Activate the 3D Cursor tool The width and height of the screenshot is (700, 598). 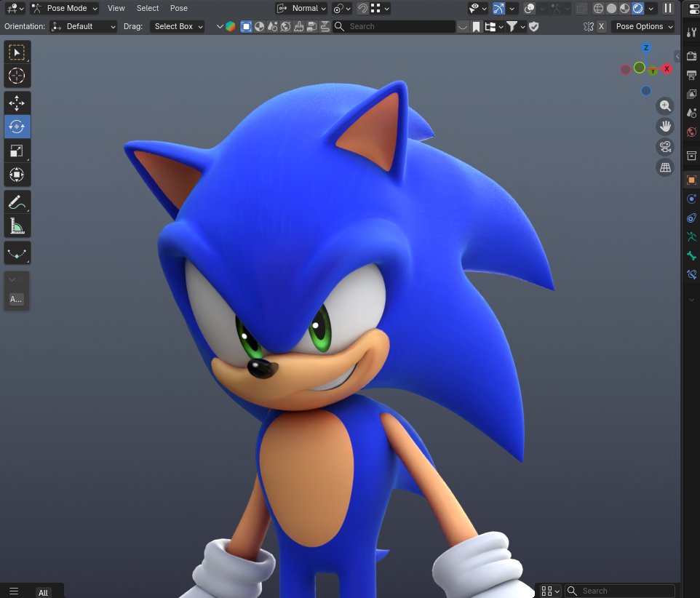(17, 76)
